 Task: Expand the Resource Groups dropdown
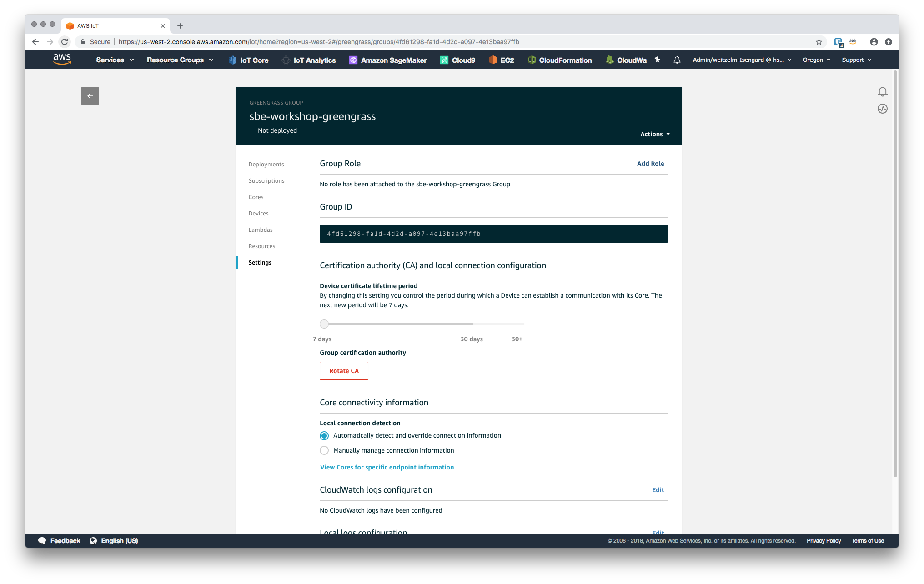point(180,60)
